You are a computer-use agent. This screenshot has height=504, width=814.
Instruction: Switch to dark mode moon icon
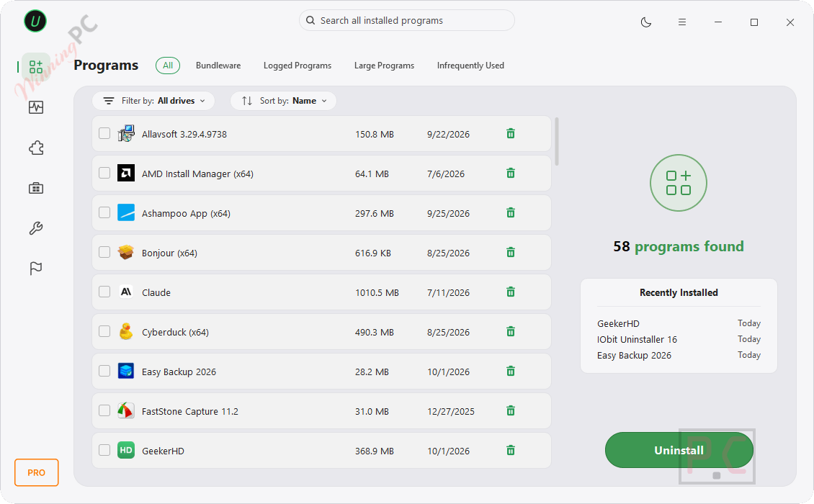(646, 22)
